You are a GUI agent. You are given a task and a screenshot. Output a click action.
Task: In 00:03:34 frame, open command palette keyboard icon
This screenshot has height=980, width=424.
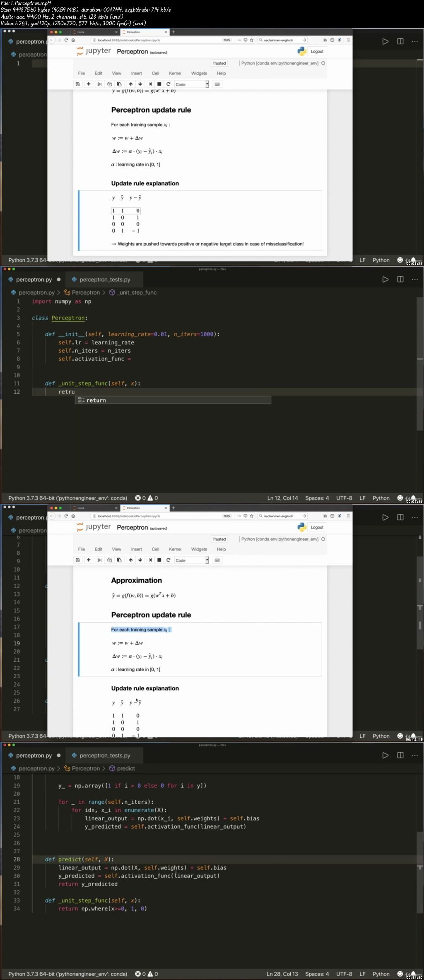217,84
